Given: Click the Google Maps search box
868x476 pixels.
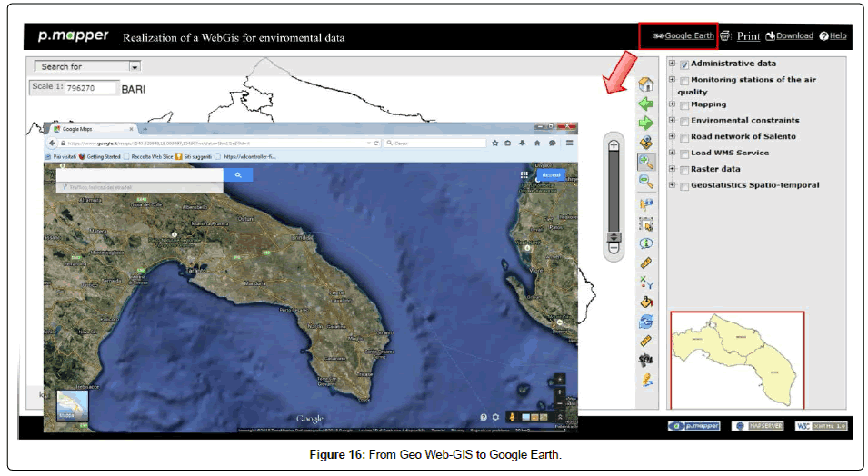Looking at the screenshot, I should coord(139,175).
